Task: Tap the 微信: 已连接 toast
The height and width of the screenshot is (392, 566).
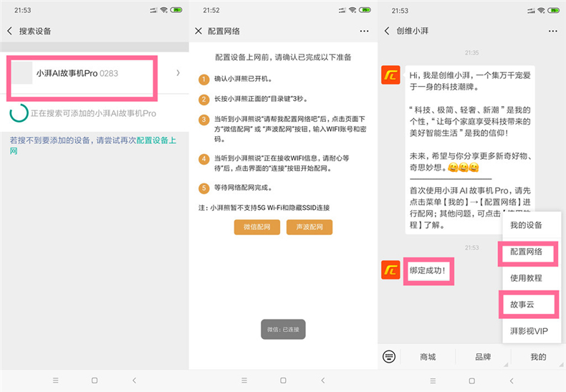Action: click(x=283, y=329)
